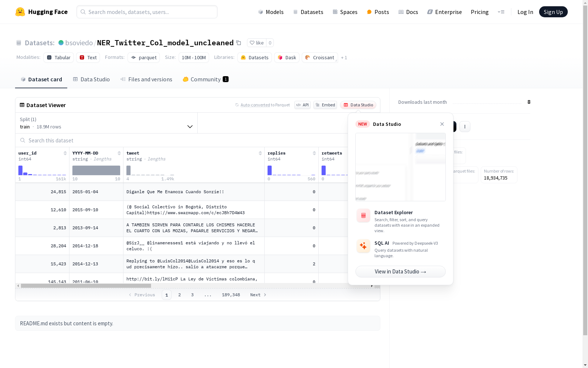Open Posts in top navigation
The width and height of the screenshot is (588, 368).
click(378, 12)
